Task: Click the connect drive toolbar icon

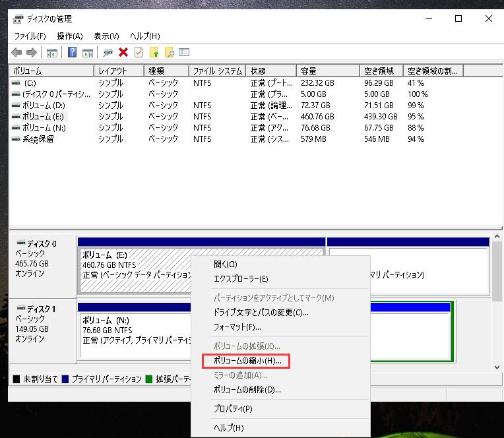Action: tap(108, 53)
